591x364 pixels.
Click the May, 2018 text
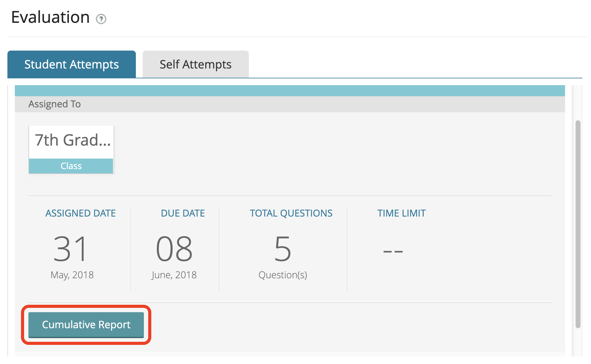tap(72, 275)
